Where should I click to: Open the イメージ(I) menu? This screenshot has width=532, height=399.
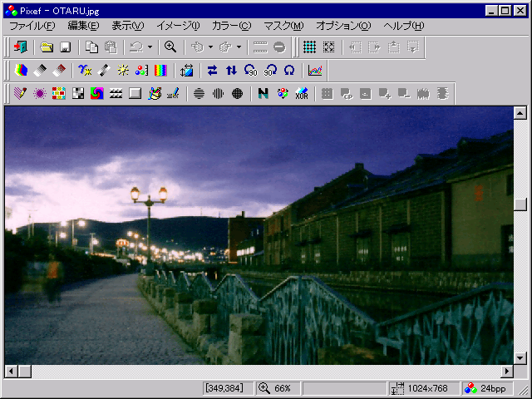pyautogui.click(x=179, y=26)
